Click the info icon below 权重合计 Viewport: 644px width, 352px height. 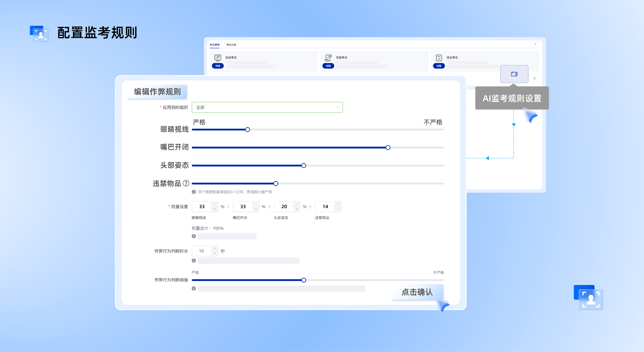194,236
